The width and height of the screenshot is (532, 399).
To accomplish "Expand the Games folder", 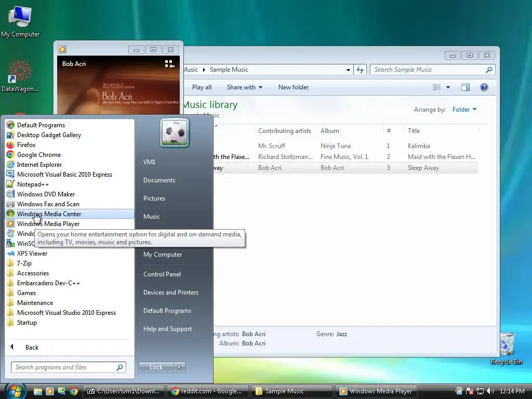I will [70, 293].
